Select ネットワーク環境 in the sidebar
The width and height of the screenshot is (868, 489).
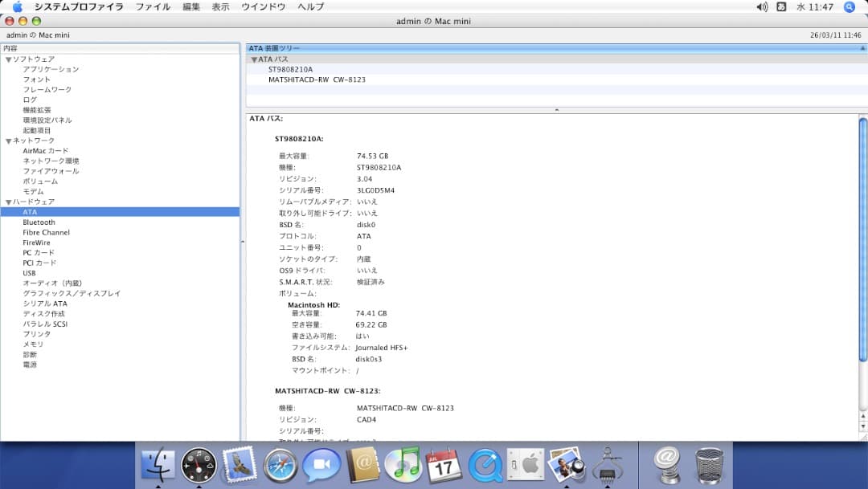pyautogui.click(x=51, y=161)
